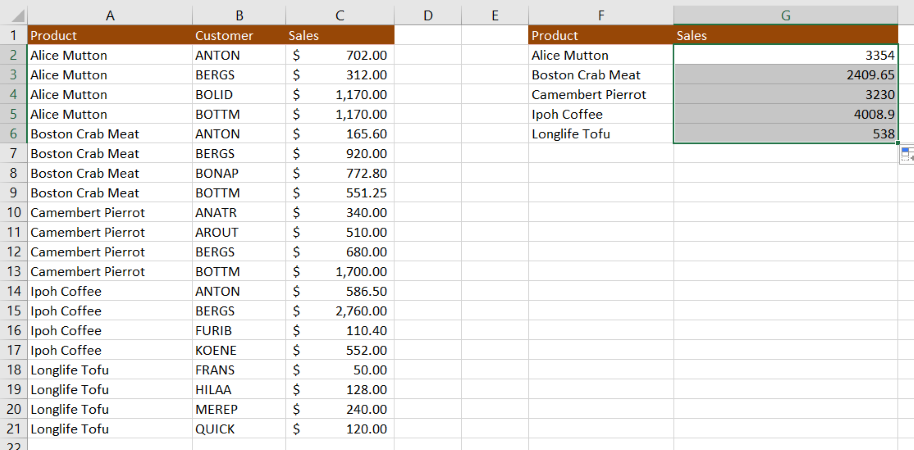
Task: Select the BOLID customer cell
Action: pos(239,94)
